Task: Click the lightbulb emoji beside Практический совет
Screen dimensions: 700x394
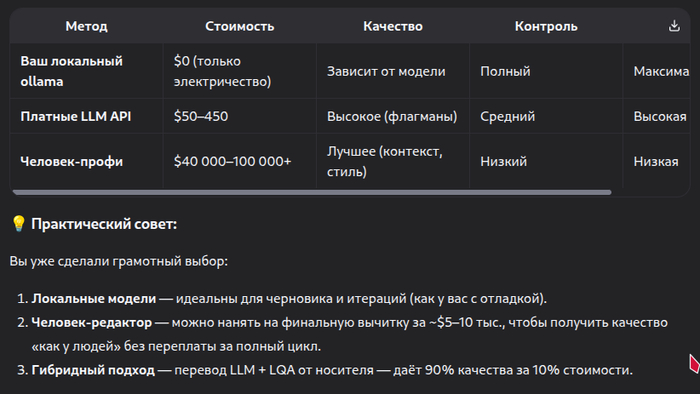Action: point(18,224)
